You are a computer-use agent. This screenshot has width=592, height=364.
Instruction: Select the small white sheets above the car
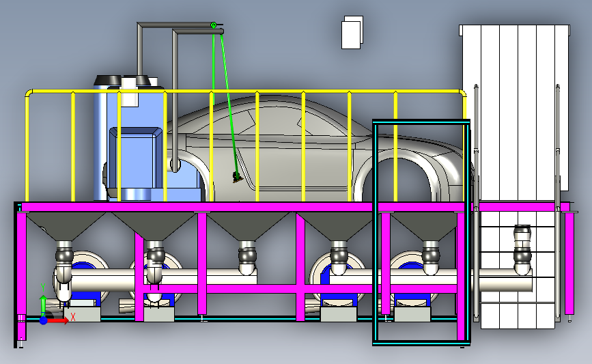[x=352, y=33]
